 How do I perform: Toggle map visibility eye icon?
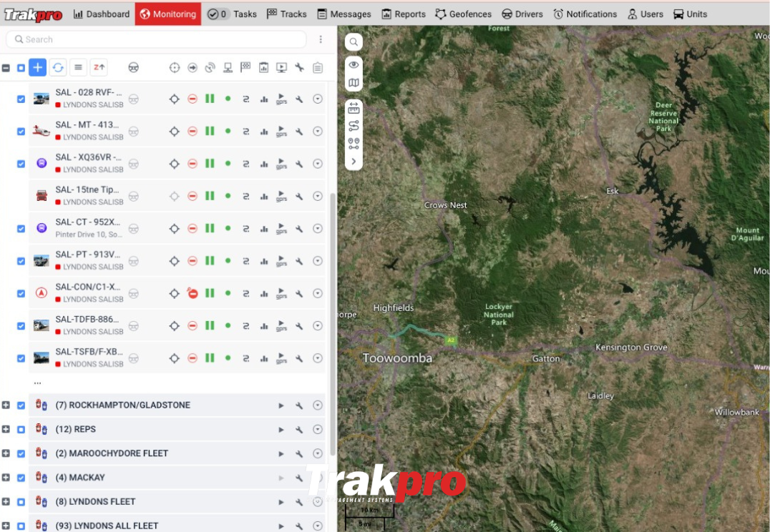[x=354, y=65]
